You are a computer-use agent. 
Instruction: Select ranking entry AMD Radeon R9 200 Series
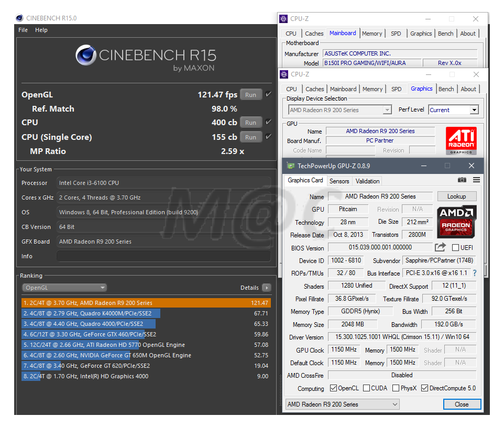tap(146, 302)
